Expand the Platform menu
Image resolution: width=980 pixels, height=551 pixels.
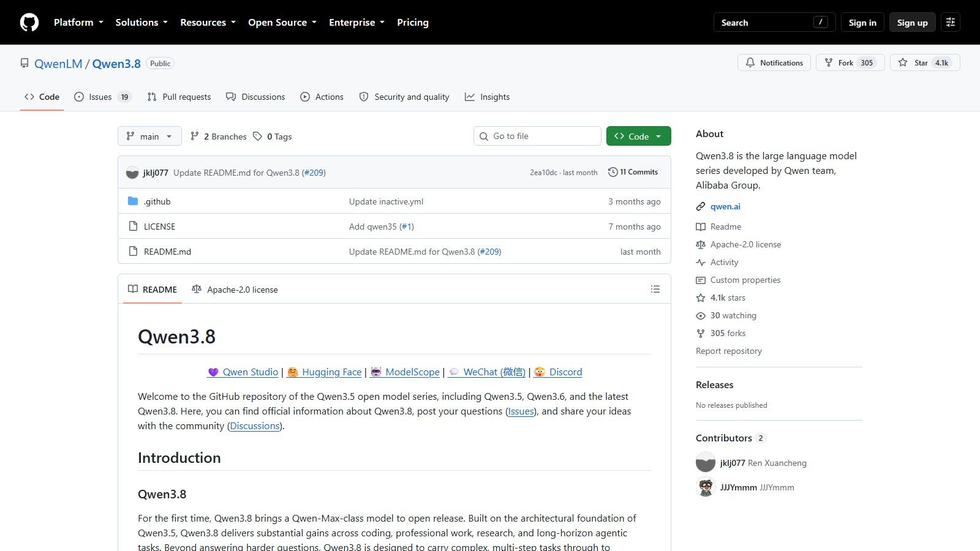[x=78, y=23]
